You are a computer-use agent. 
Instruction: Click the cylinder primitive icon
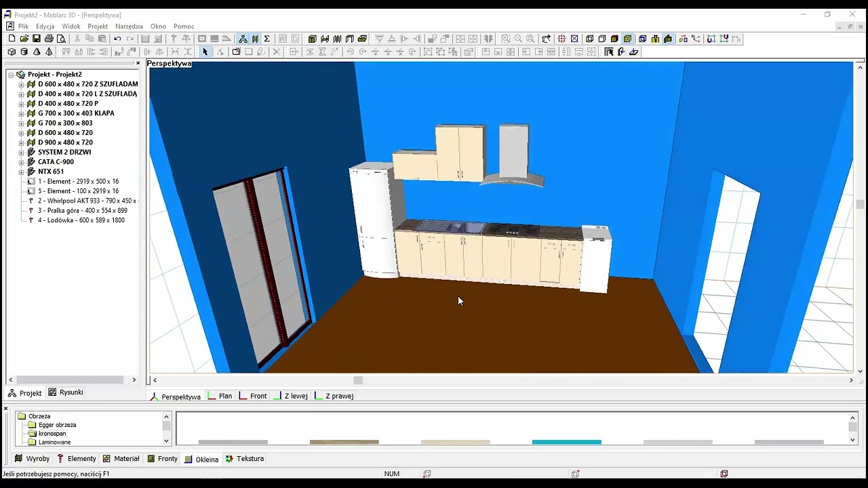[x=24, y=52]
